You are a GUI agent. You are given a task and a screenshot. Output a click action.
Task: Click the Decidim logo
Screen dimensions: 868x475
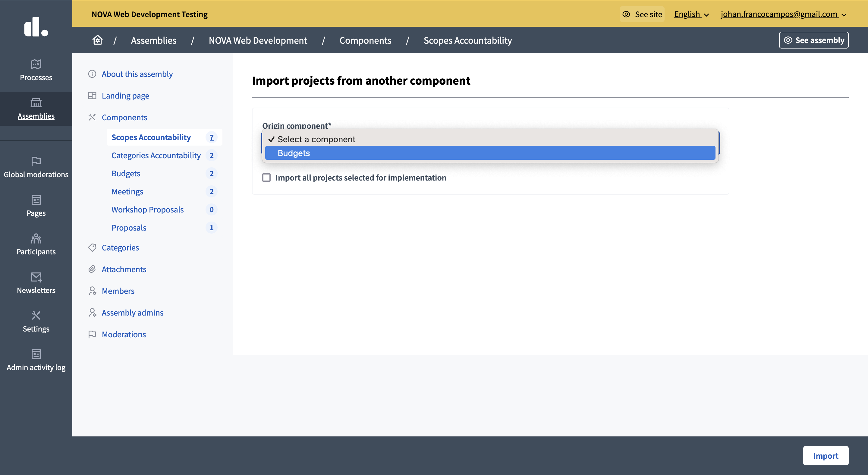(36, 27)
